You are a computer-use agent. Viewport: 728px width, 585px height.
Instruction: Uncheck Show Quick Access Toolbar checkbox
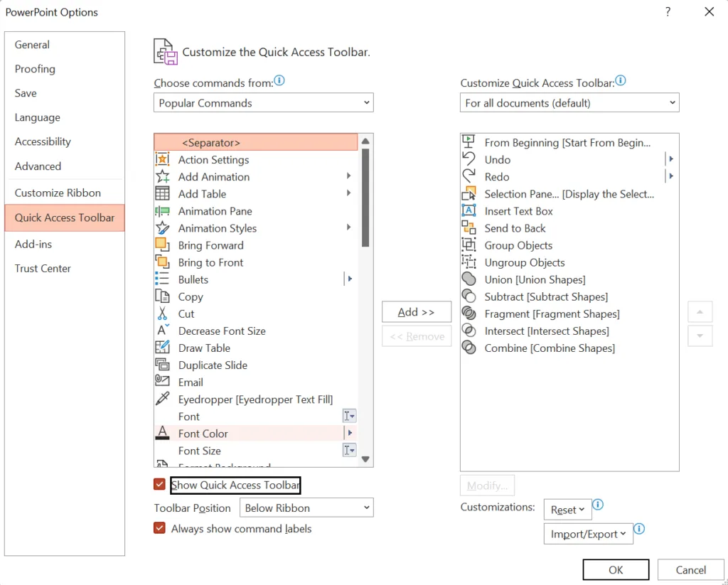tap(159, 485)
